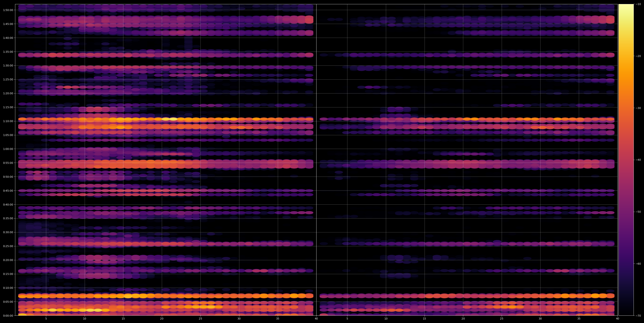Screen dimensions: 644x323
Task: Click the 0:45:00 y-axis label
Action: tap(8, 191)
